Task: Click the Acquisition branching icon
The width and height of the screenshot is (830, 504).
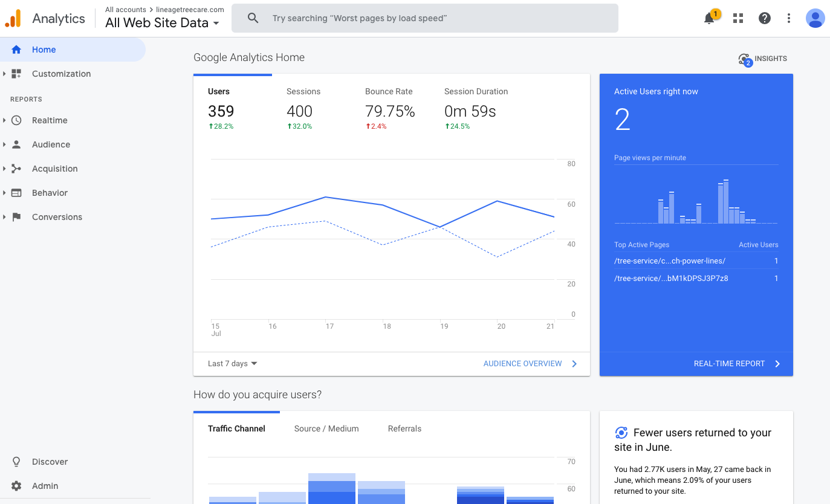Action: pos(16,169)
